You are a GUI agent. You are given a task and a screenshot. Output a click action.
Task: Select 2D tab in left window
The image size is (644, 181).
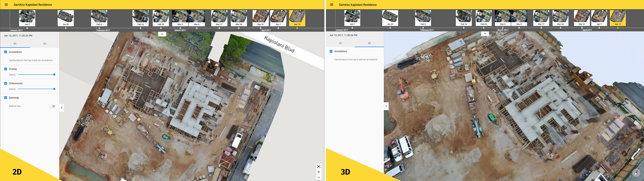point(15,44)
